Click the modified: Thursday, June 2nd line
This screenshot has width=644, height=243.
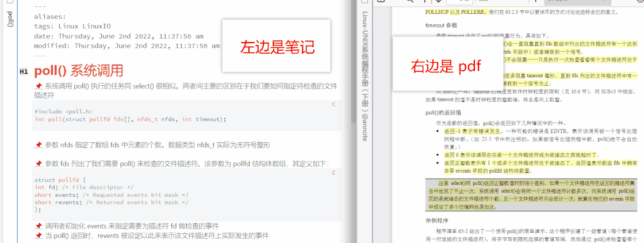click(x=127, y=45)
